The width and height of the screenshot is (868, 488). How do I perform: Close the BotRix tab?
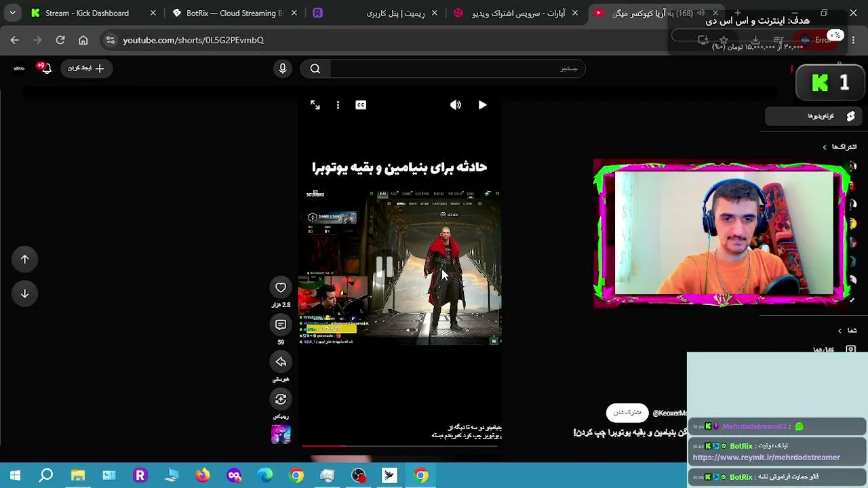(x=294, y=13)
